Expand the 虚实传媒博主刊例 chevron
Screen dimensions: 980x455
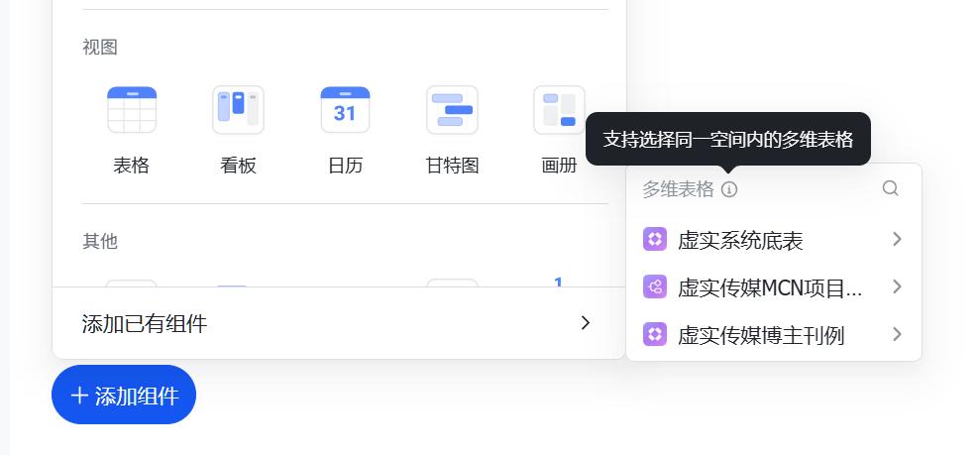point(898,334)
